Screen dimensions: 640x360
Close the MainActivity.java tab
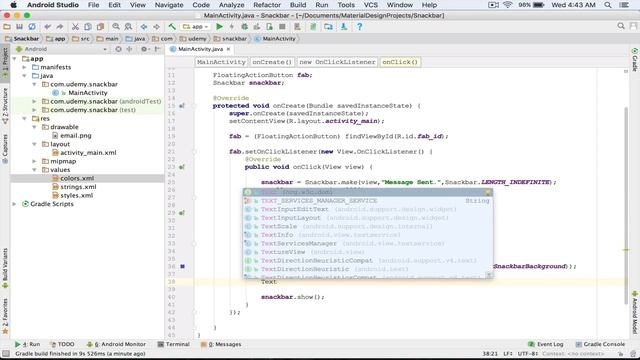coord(229,49)
